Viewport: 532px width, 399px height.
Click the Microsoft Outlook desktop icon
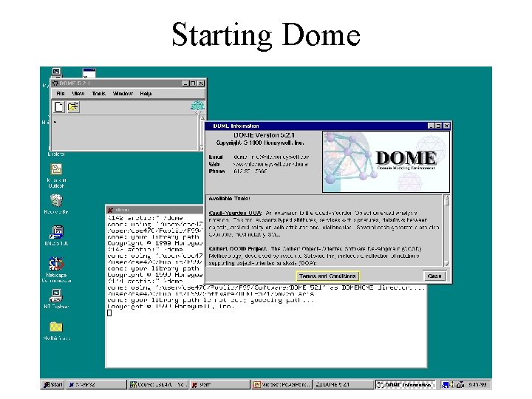click(x=56, y=176)
